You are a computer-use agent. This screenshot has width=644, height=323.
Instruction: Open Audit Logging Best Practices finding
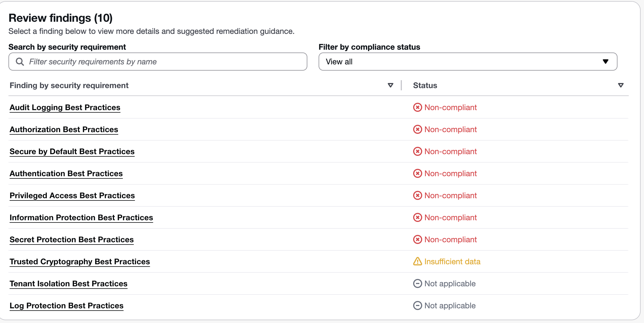pos(65,107)
